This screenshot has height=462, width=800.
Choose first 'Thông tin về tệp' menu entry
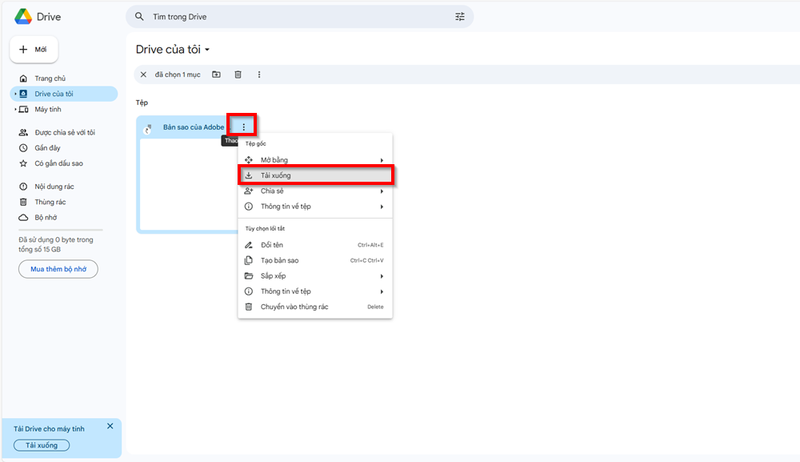(x=315, y=207)
